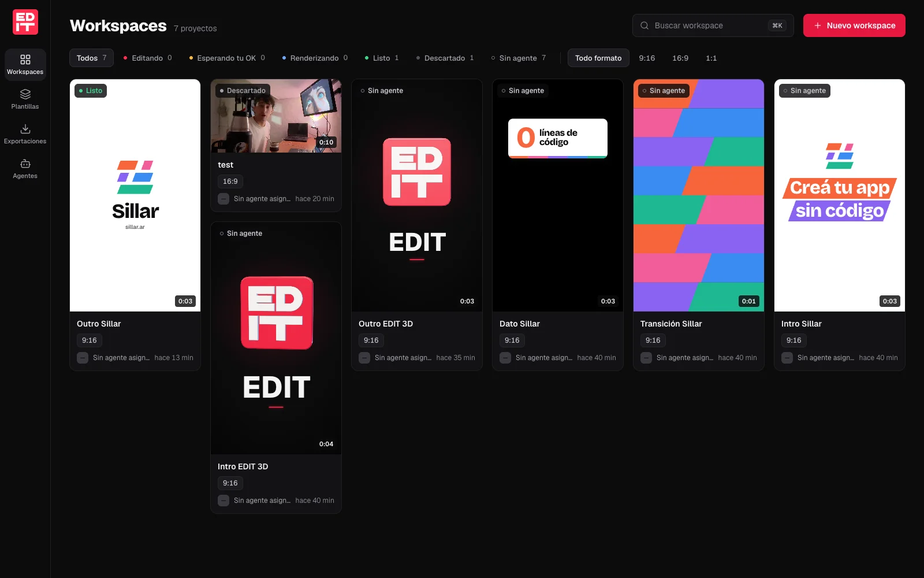Focus the Buscar workspace search field
Image resolution: width=924 pixels, height=578 pixels.
point(713,25)
